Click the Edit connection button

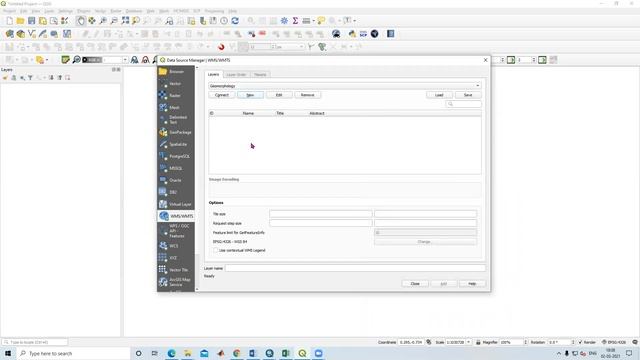279,95
